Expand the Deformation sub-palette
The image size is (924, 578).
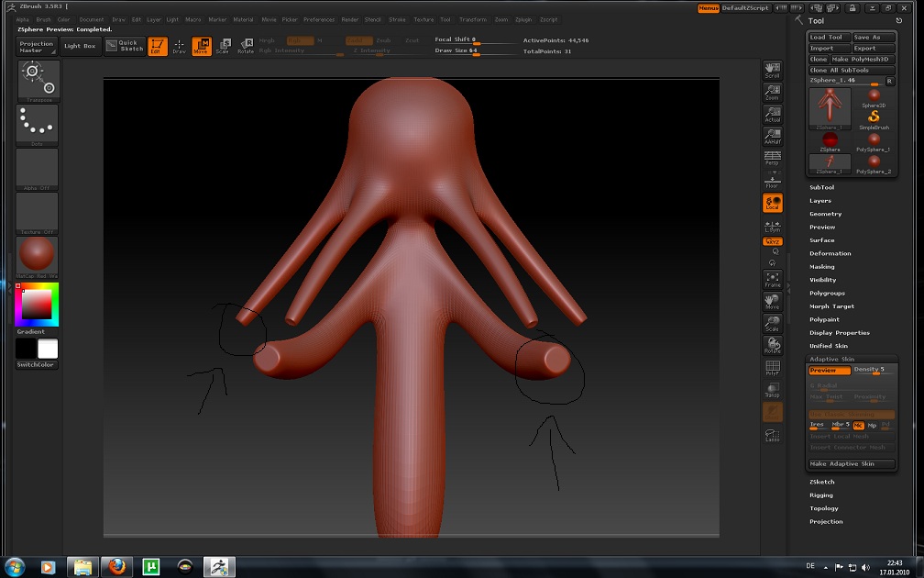[x=830, y=253]
